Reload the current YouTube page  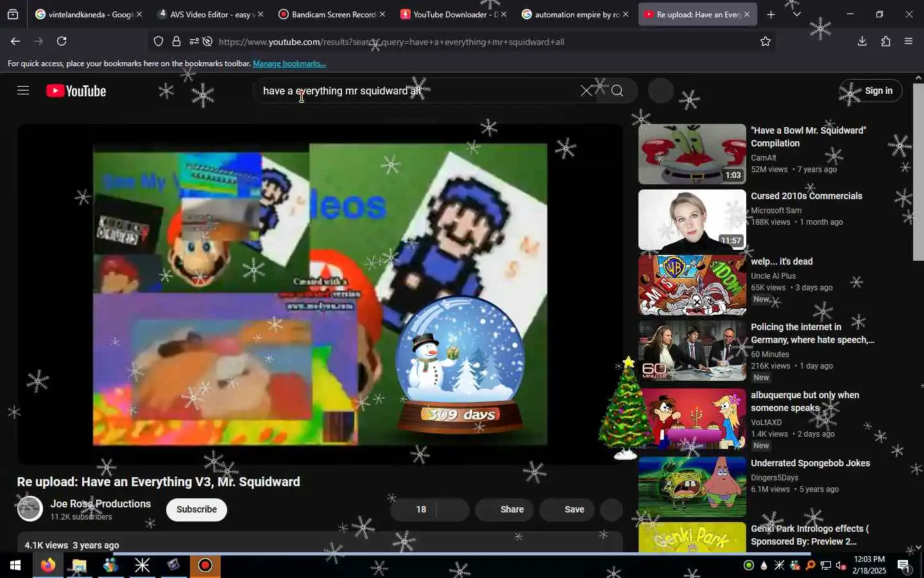tap(62, 41)
